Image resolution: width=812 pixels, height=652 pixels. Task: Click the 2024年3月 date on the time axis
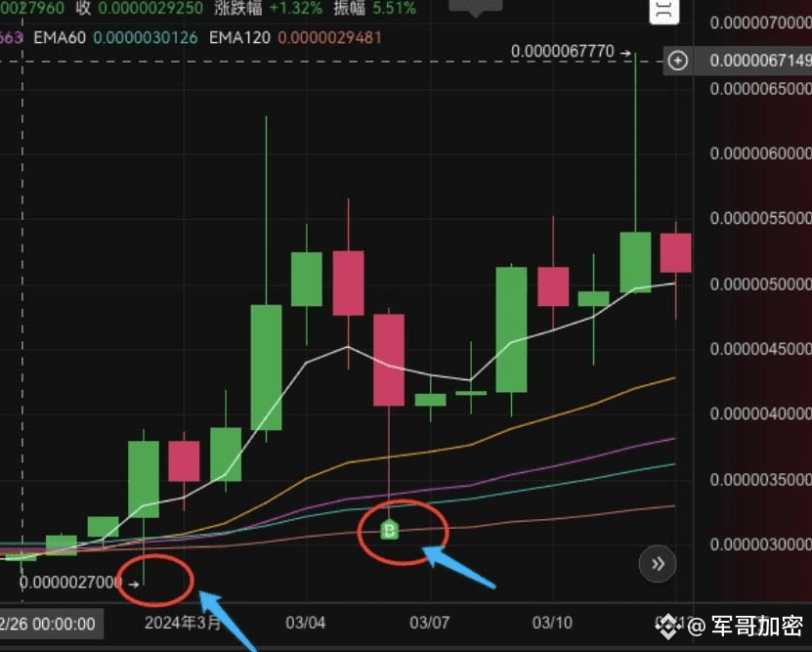183,623
